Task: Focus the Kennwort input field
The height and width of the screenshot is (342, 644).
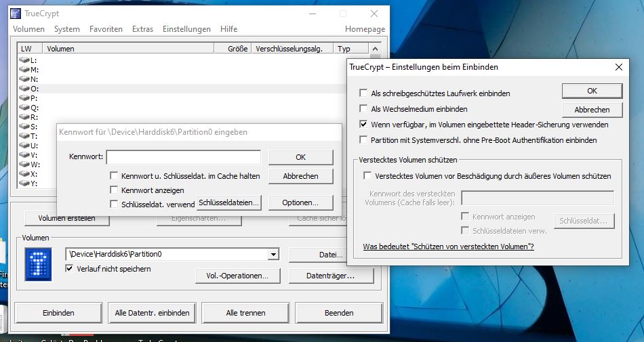Action: click(184, 157)
